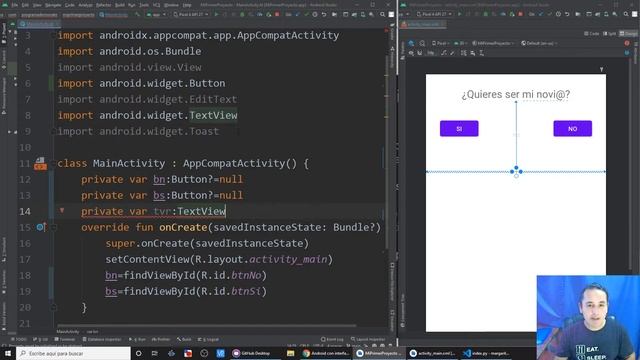
Task: Click the fold end marker on line 20
Action: 53,307
